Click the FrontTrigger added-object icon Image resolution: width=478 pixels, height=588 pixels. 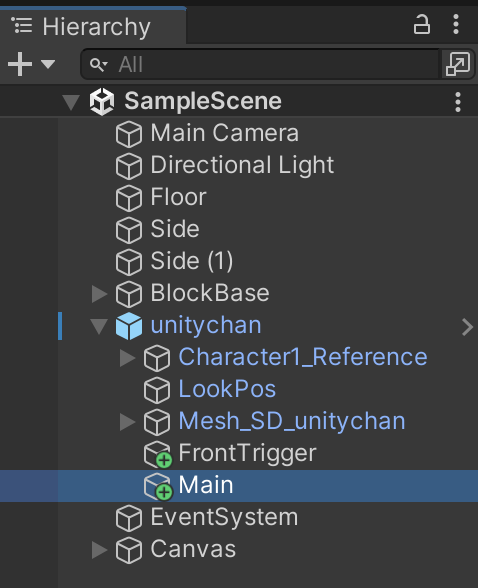[157, 454]
